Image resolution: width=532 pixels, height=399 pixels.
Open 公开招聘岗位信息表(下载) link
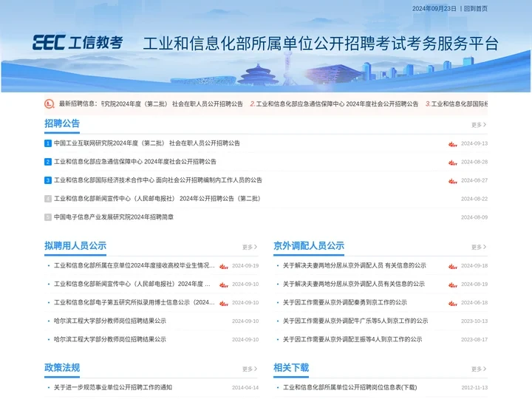pyautogui.click(x=349, y=387)
